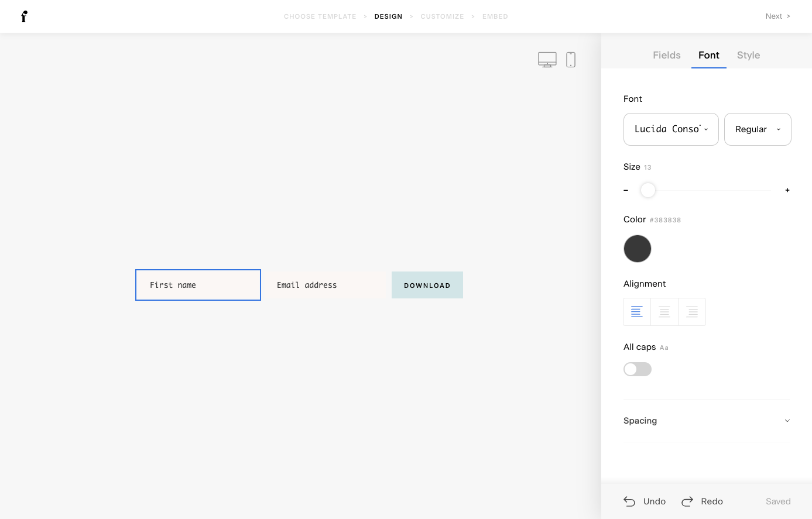Image resolution: width=812 pixels, height=519 pixels.
Task: Switch to the Style tab
Action: click(748, 55)
